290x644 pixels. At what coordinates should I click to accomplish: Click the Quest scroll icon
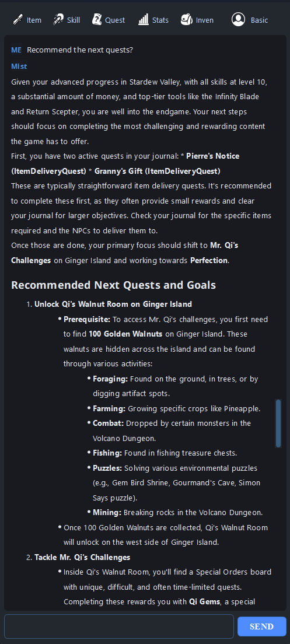pyautogui.click(x=97, y=19)
